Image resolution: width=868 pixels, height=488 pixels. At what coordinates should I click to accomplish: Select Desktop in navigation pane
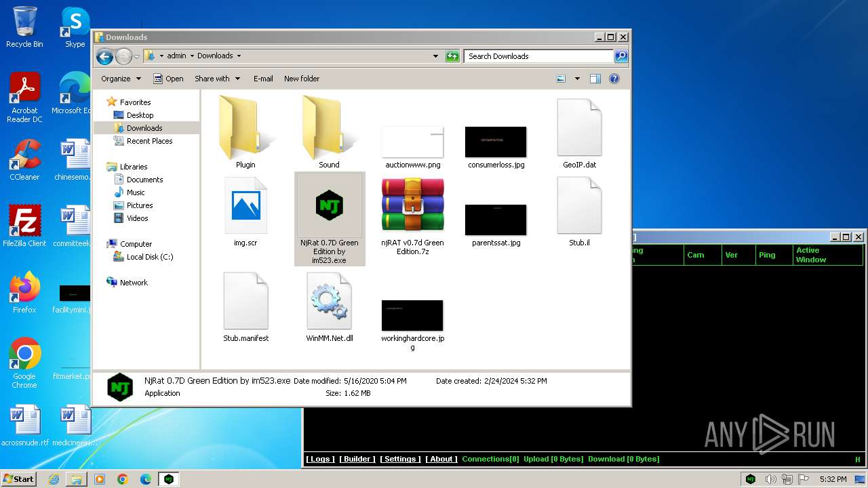tap(140, 115)
